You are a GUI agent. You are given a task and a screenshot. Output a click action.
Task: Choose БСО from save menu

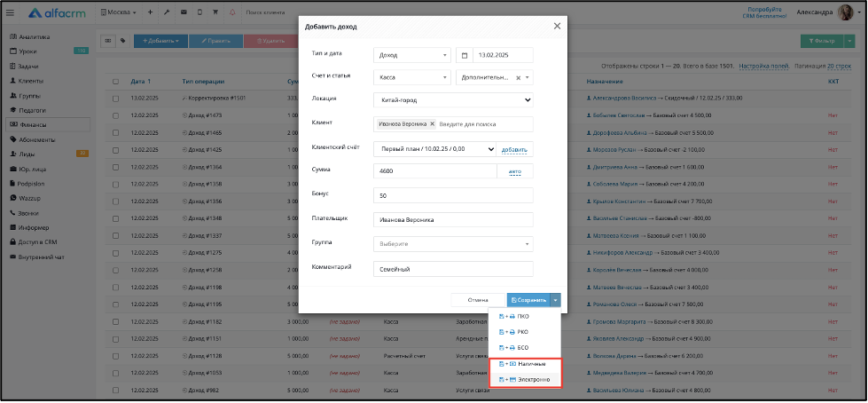pyautogui.click(x=514, y=348)
